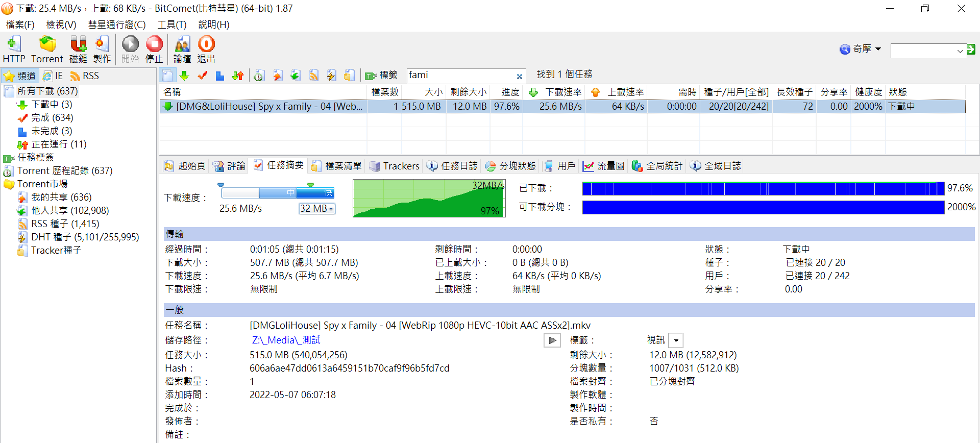Click RSS torrents filter icon

(313, 76)
